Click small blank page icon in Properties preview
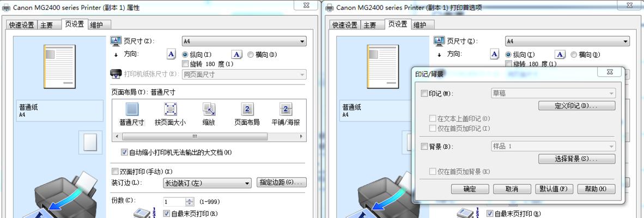Viewport: 644px width, 218px height. (90, 143)
